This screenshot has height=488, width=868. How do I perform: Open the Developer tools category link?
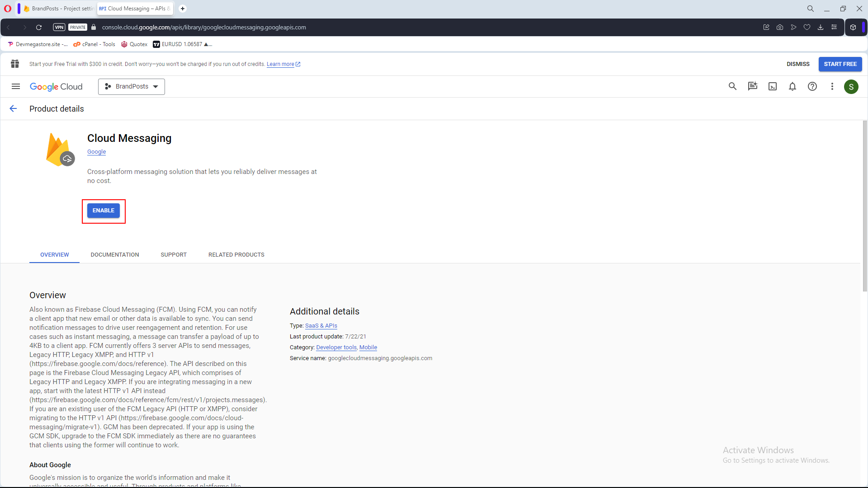point(336,347)
